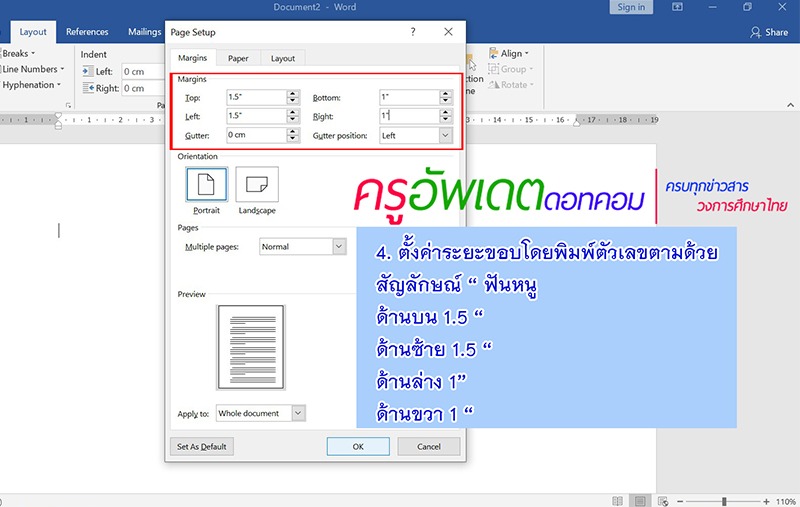Screen dimensions: 800x507
Task: Click Set As Default button
Action: pyautogui.click(x=202, y=446)
